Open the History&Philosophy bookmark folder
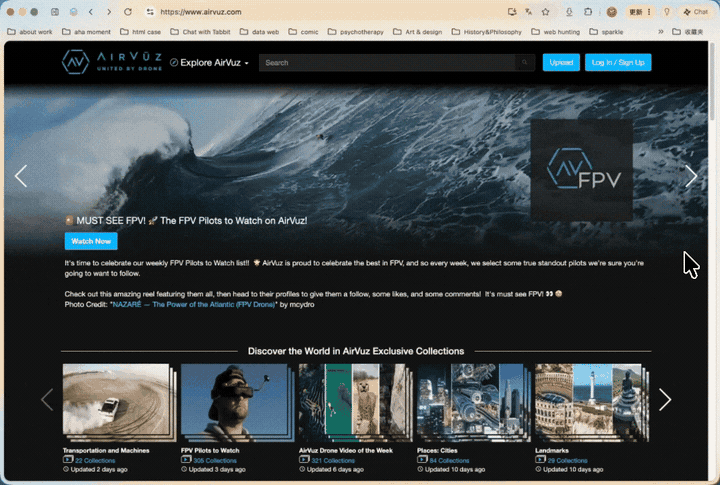720x485 pixels. pos(487,32)
